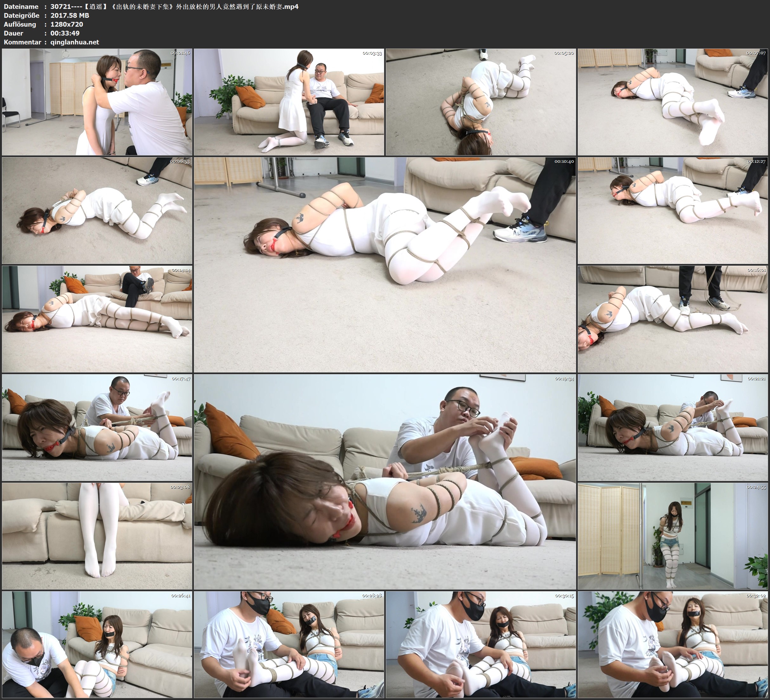The height and width of the screenshot is (700, 770).
Task: Select the large frame at 00:19:34
Action: 385,482
